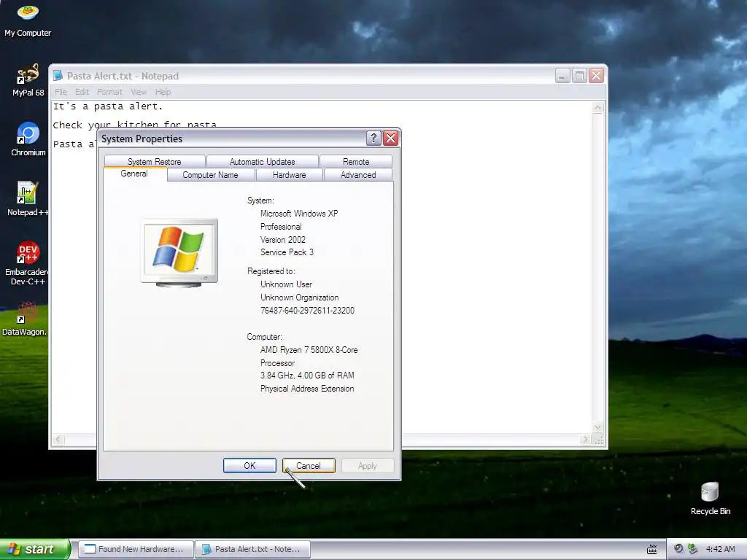This screenshot has width=747, height=560.
Task: Open the Help menu in Notepad
Action: pos(163,92)
